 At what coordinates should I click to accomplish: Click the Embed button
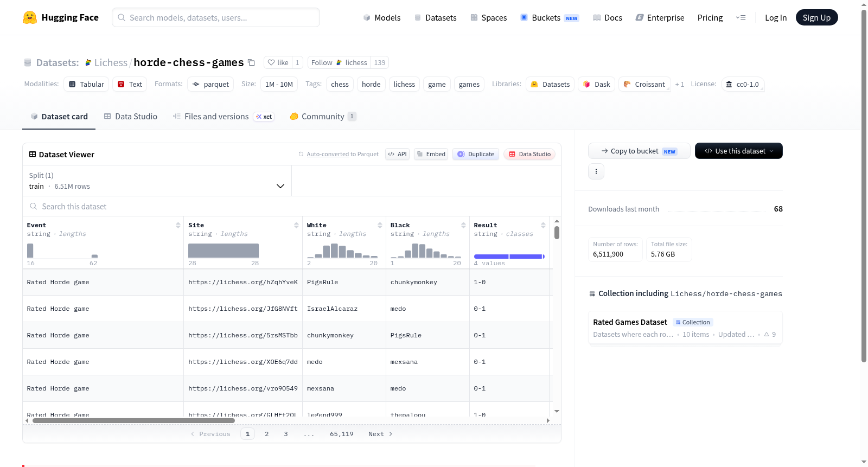click(x=431, y=154)
